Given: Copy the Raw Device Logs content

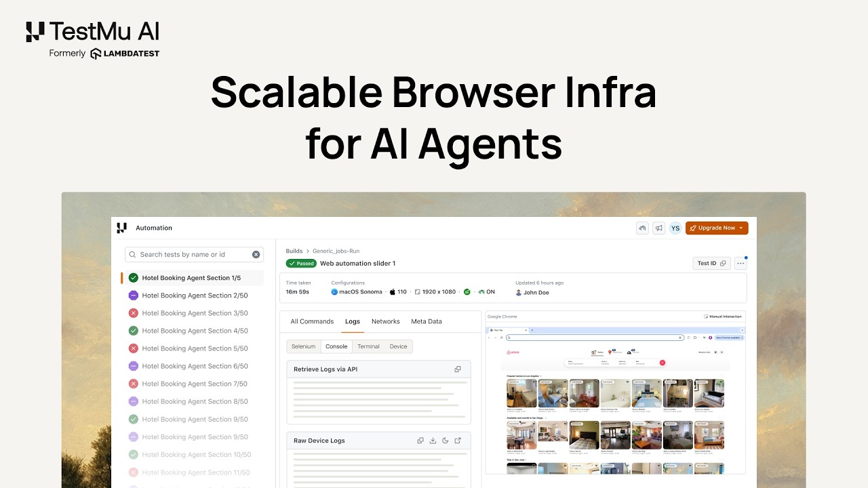Looking at the screenshot, I should click(x=420, y=441).
